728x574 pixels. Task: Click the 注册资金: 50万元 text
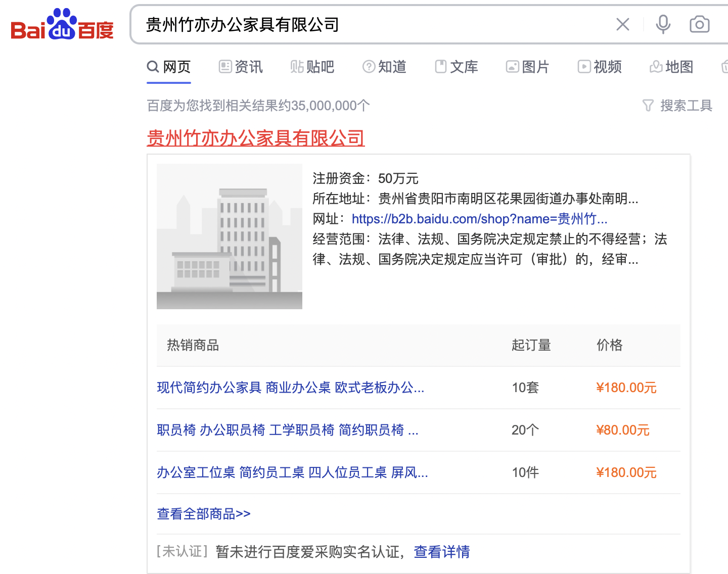pos(366,178)
